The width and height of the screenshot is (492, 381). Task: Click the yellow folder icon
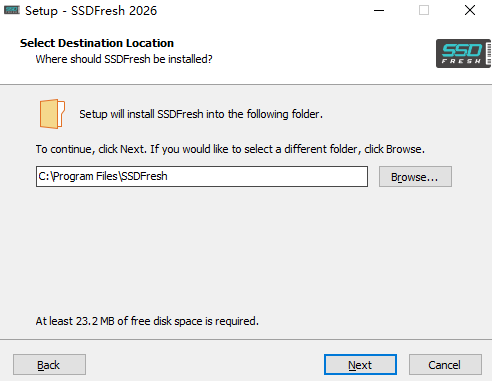pos(52,114)
